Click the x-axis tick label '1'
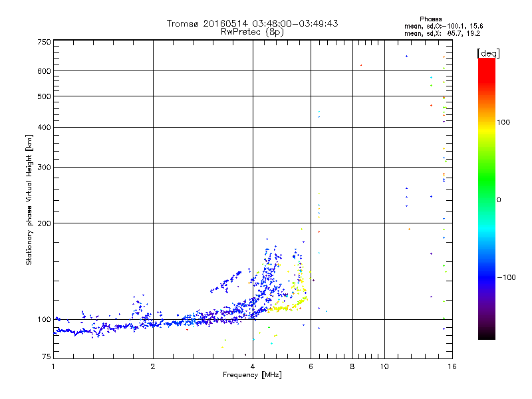 coord(53,366)
